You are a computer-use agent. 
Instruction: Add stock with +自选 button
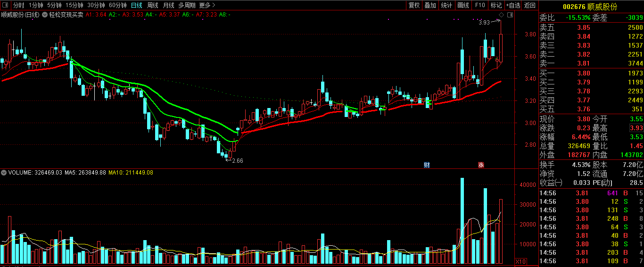513,5
